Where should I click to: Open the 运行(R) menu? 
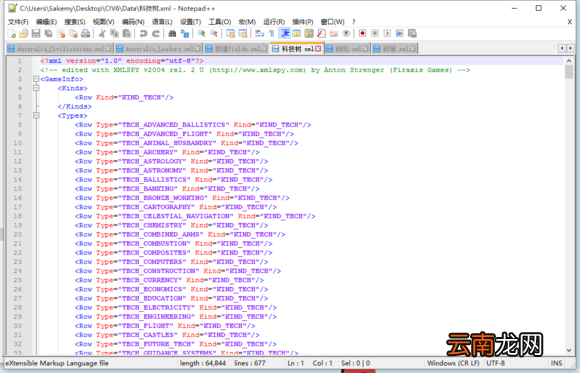click(274, 22)
